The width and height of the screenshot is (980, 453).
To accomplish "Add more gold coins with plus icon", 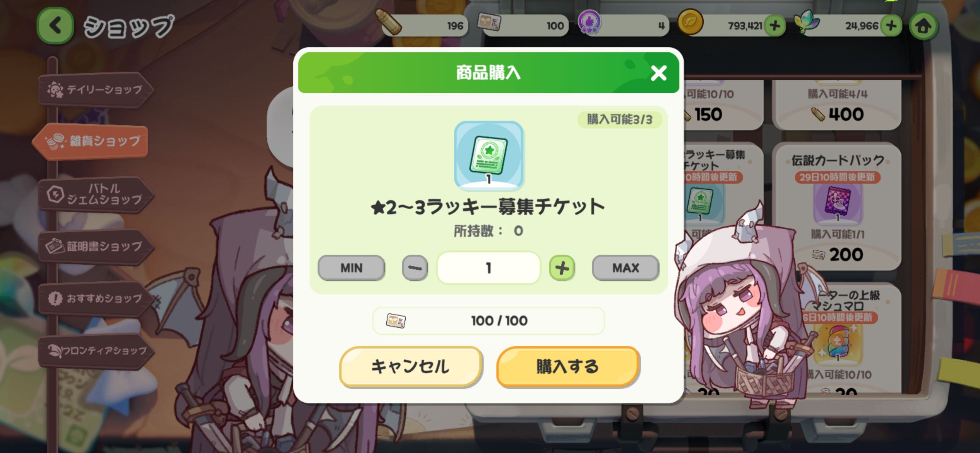I will 774,26.
